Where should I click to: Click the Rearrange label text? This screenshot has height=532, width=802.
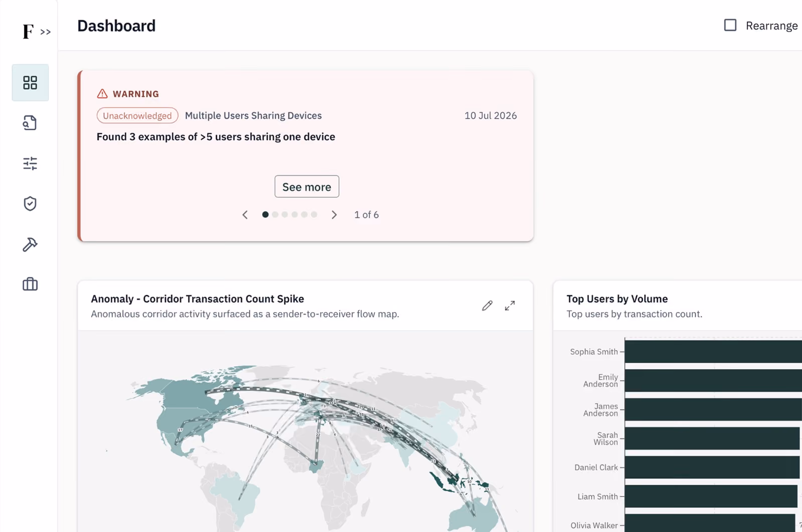pyautogui.click(x=771, y=26)
